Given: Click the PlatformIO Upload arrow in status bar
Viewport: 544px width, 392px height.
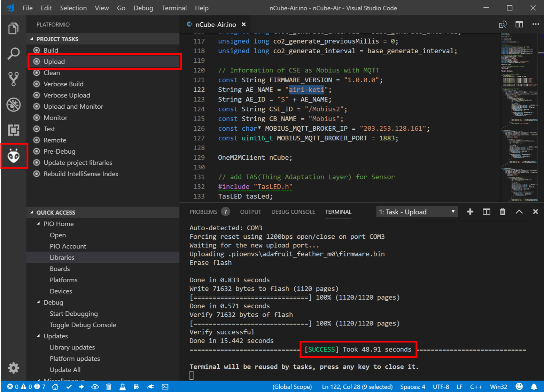Looking at the screenshot, I should [x=81, y=386].
